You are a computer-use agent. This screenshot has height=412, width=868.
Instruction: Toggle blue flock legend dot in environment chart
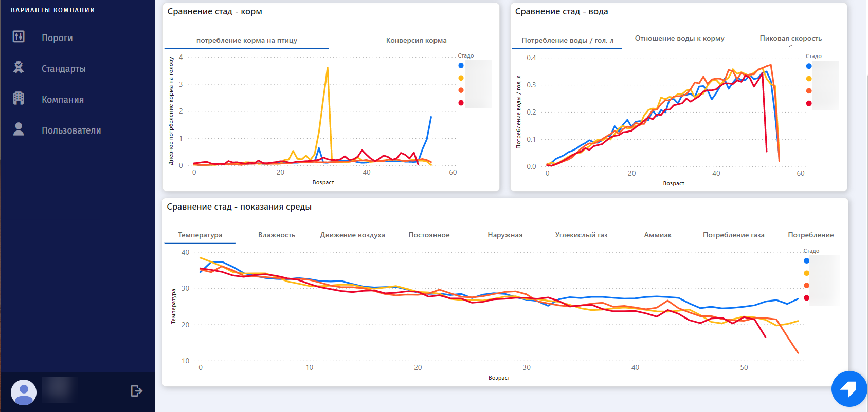pos(806,260)
